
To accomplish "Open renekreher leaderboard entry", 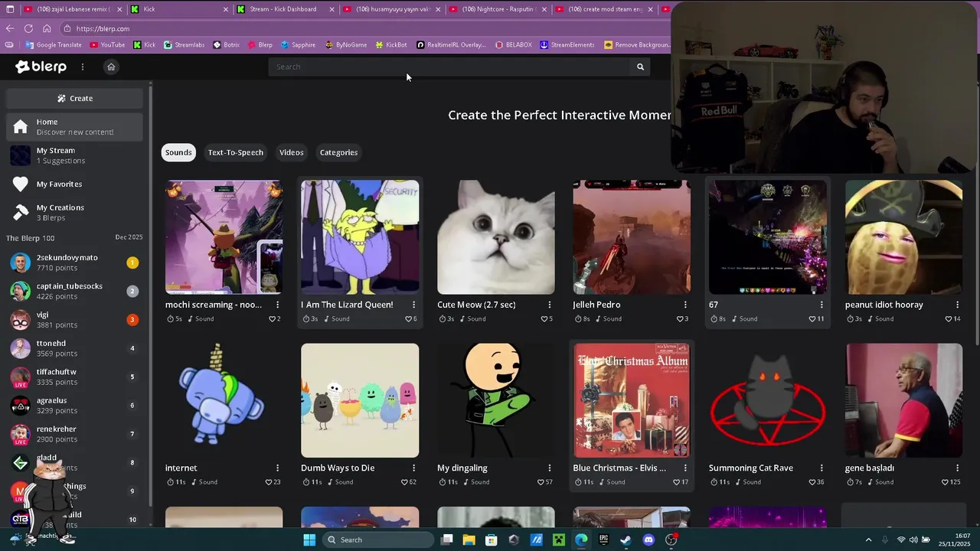I will (x=75, y=434).
